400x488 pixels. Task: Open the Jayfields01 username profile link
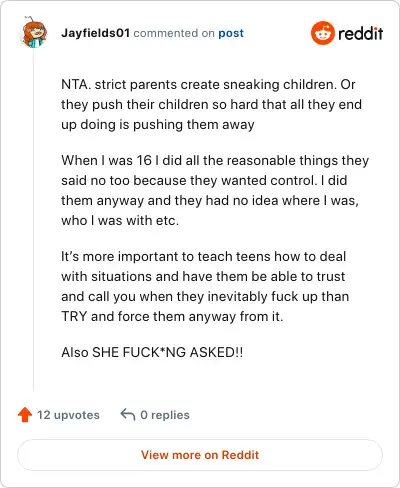(95, 33)
